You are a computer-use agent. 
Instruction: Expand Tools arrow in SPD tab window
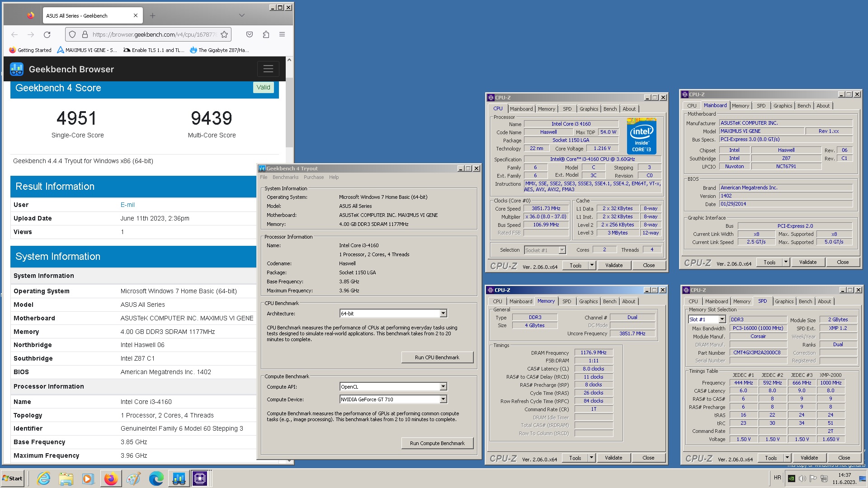point(787,458)
